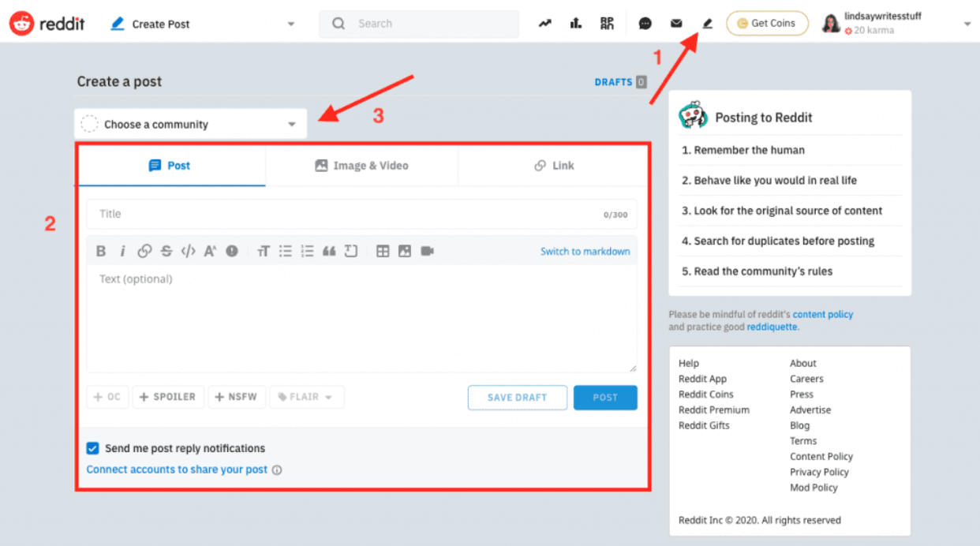Open the messages envelope icon

[676, 24]
